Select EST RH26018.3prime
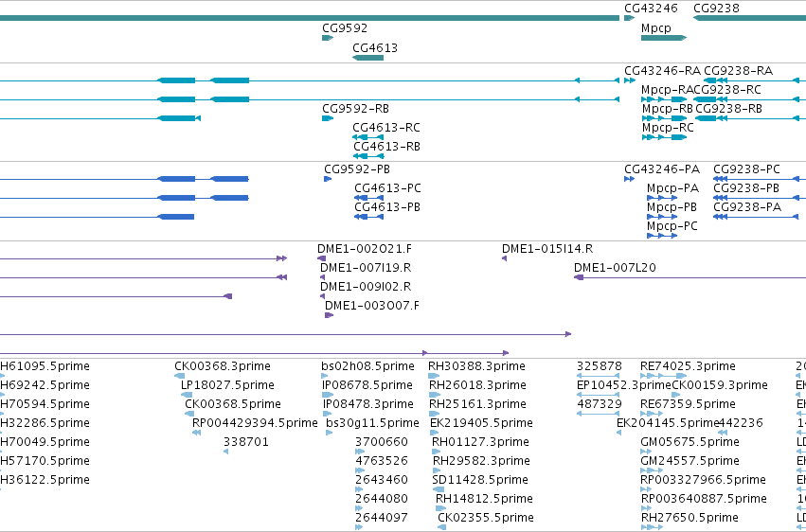This screenshot has width=806, height=532. pyautogui.click(x=478, y=385)
